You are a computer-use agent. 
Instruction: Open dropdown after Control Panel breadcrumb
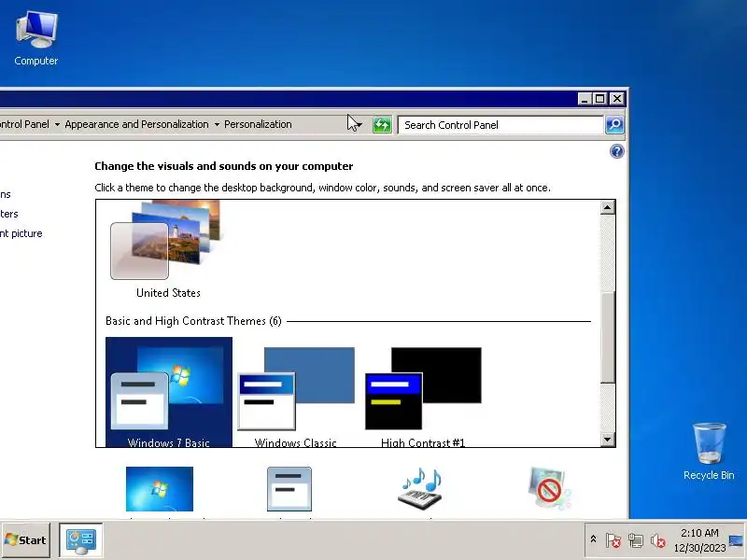pyautogui.click(x=57, y=125)
